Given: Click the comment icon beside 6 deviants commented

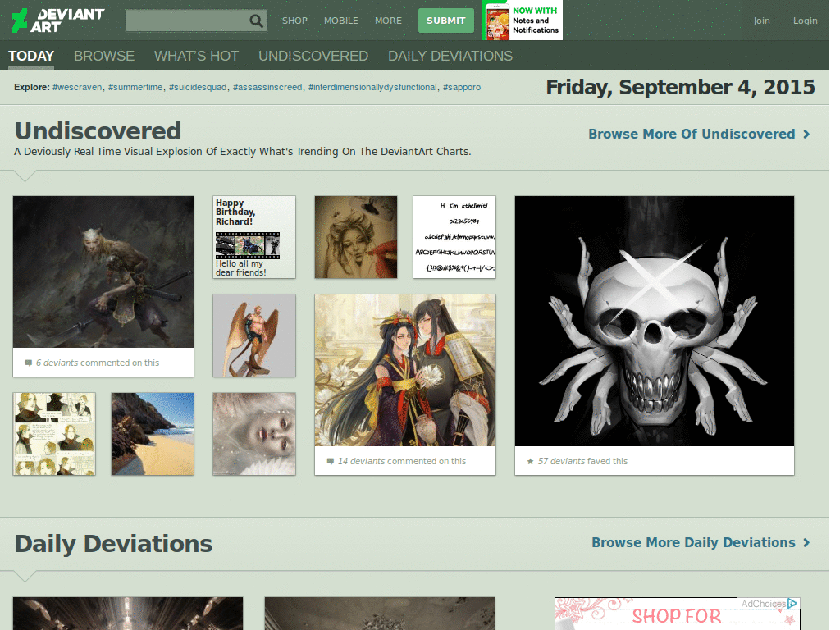Looking at the screenshot, I should (29, 363).
